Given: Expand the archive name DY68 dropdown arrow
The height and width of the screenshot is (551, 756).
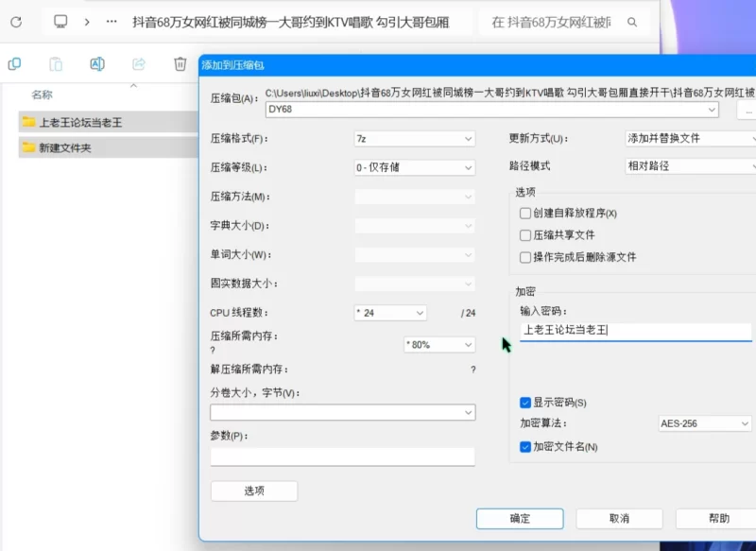Looking at the screenshot, I should point(712,110).
